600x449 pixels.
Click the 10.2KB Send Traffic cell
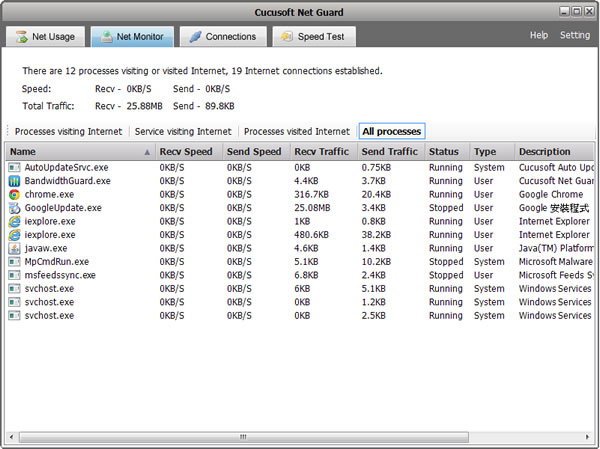click(376, 262)
